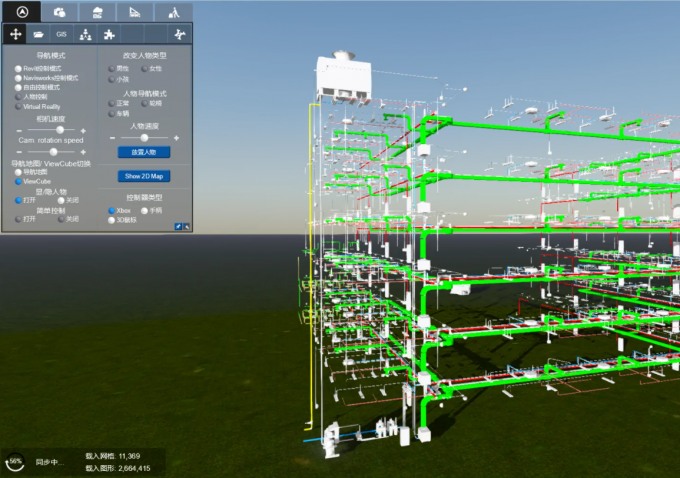
Task: Click the airplane fly-mode icon
Action: click(180, 34)
